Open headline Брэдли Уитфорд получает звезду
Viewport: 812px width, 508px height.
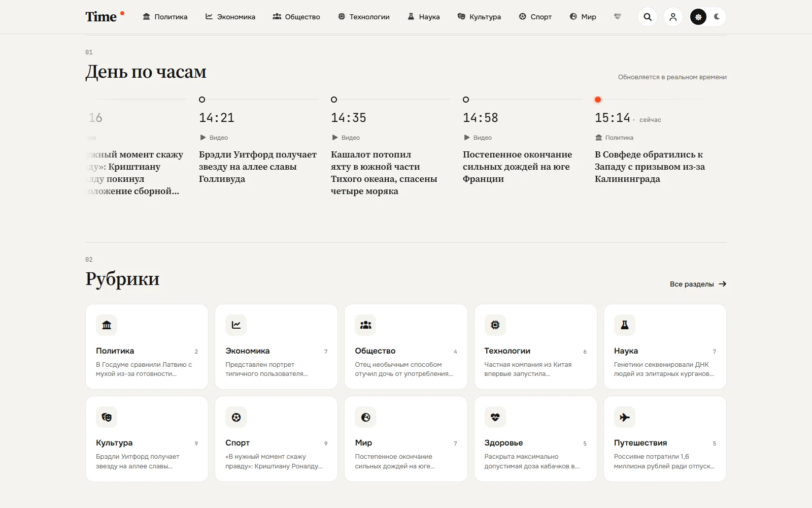pyautogui.click(x=258, y=167)
